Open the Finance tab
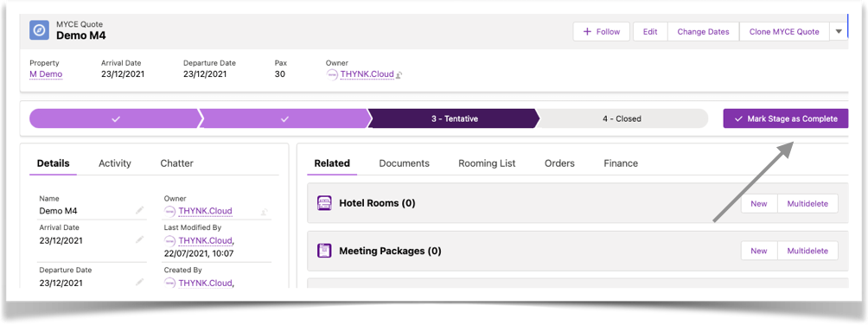This screenshot has width=868, height=325. click(x=621, y=163)
